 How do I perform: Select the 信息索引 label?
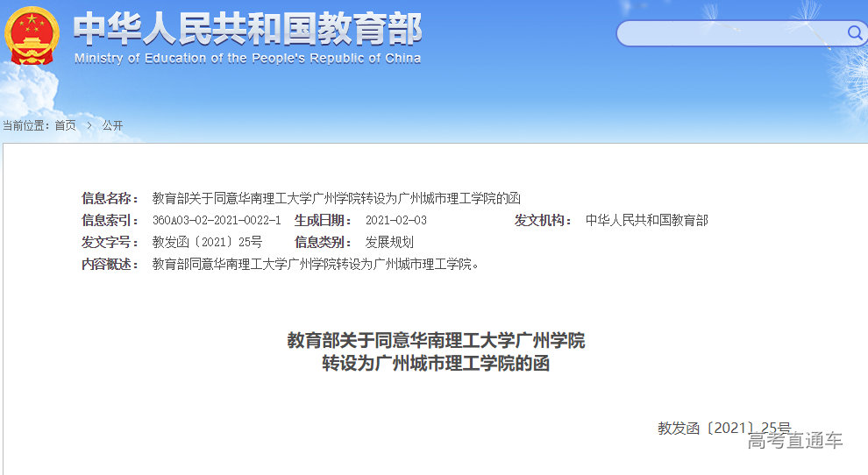110,220
